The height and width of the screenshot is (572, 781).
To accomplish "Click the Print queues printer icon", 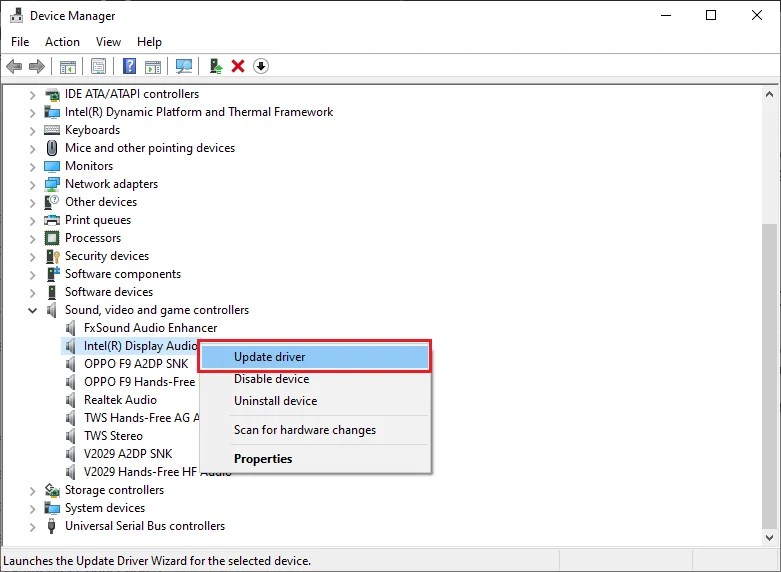I will pos(52,220).
